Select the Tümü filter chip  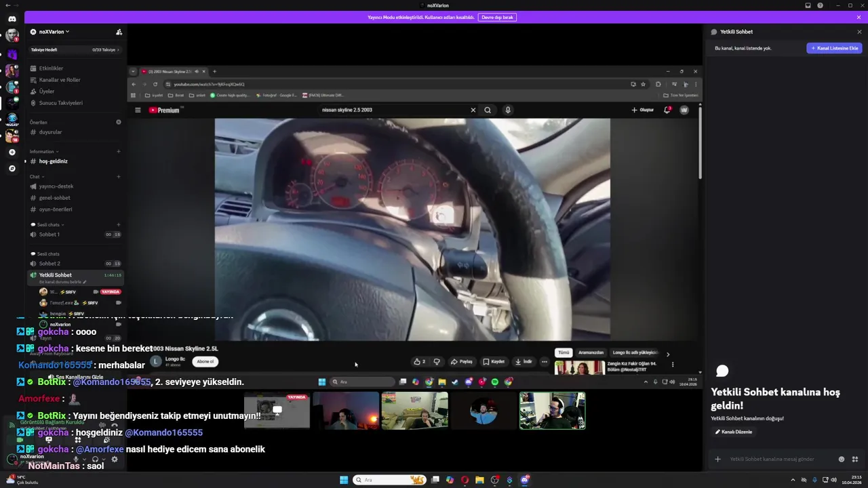point(564,352)
